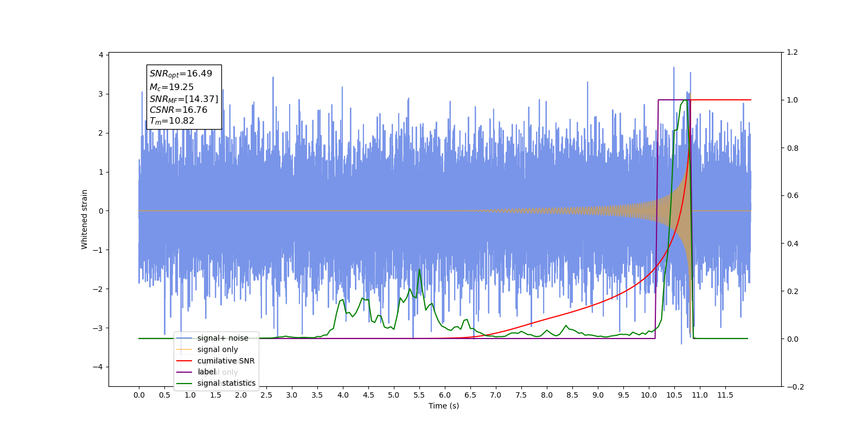The image size is (868, 434).
Task: Click the CSNR=16.76 annotation text
Action: pyautogui.click(x=178, y=110)
